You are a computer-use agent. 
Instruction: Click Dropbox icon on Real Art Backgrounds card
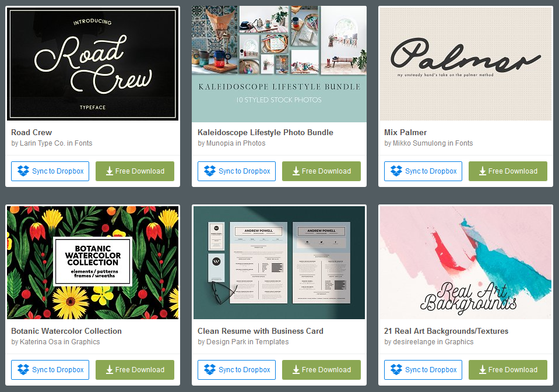(x=396, y=369)
